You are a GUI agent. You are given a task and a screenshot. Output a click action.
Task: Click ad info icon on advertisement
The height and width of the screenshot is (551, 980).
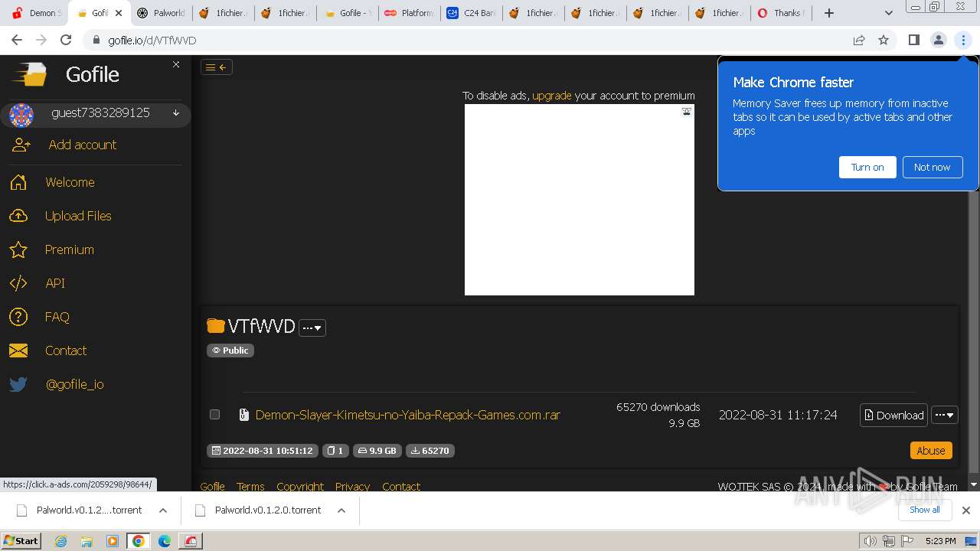click(x=687, y=111)
